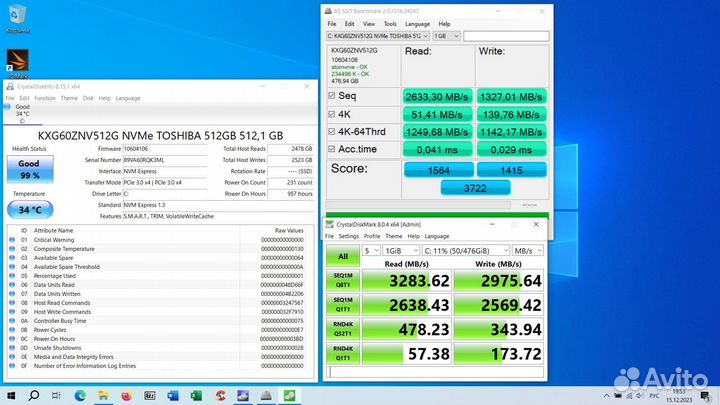Click the Serial Number field
This screenshot has height=405, width=720.
point(165,160)
